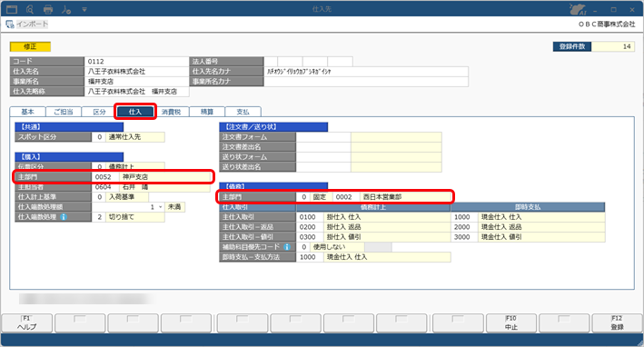
Task: Switch to the 区分 tab
Action: (99, 112)
